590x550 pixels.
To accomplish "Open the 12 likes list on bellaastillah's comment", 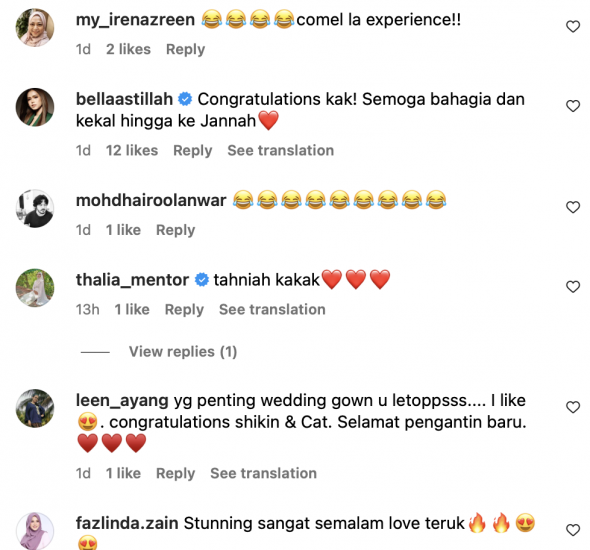I will click(132, 150).
